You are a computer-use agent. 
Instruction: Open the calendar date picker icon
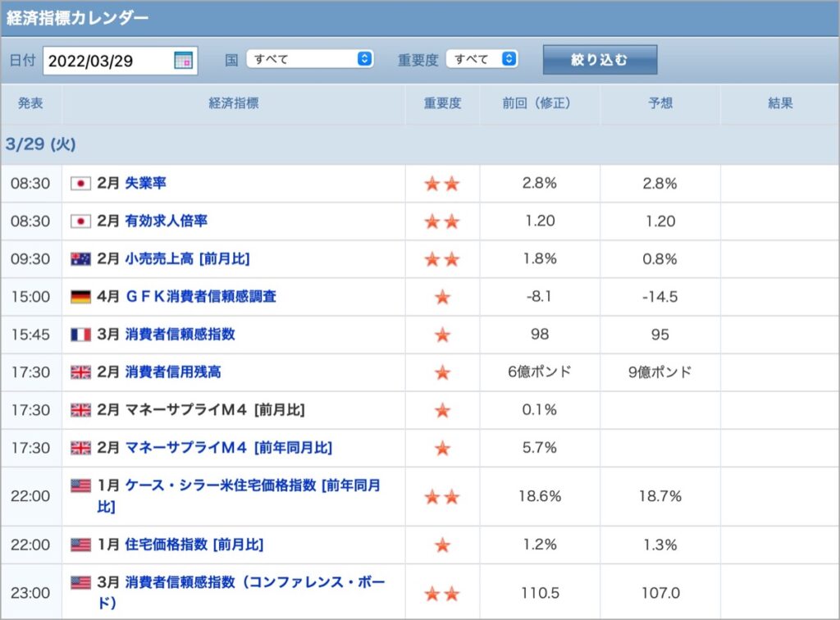[183, 61]
